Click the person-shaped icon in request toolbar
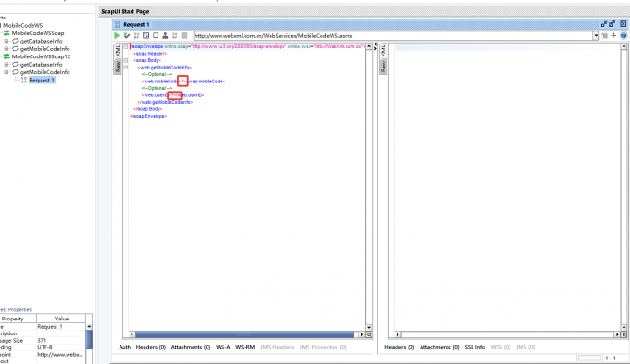The image size is (630, 364). 165,36
